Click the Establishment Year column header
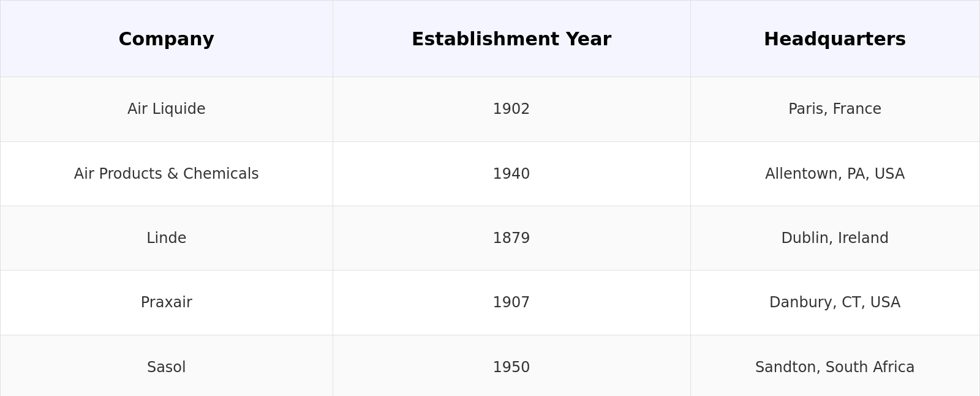 point(511,39)
